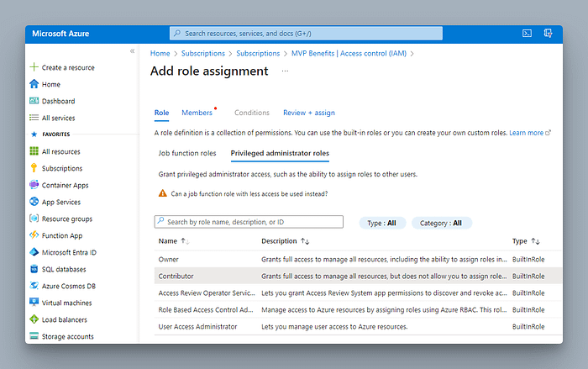Open Load balancers label in sidebar
Screen dimensions: 588x369
pos(64,319)
